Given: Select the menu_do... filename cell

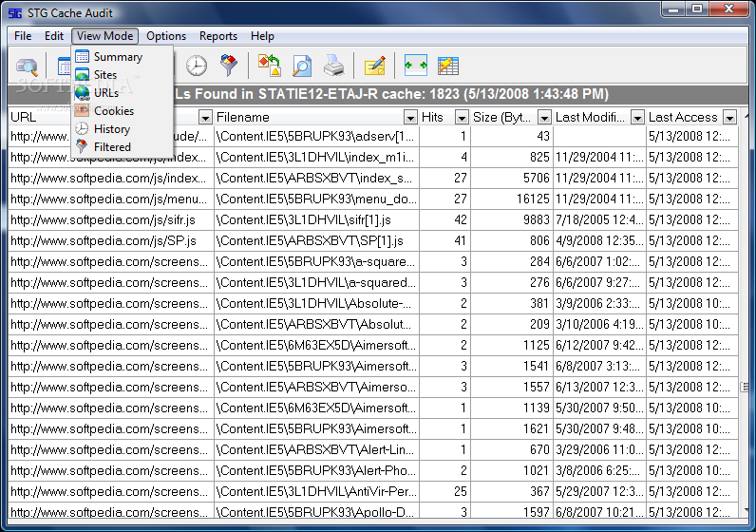Looking at the screenshot, I should click(316, 199).
